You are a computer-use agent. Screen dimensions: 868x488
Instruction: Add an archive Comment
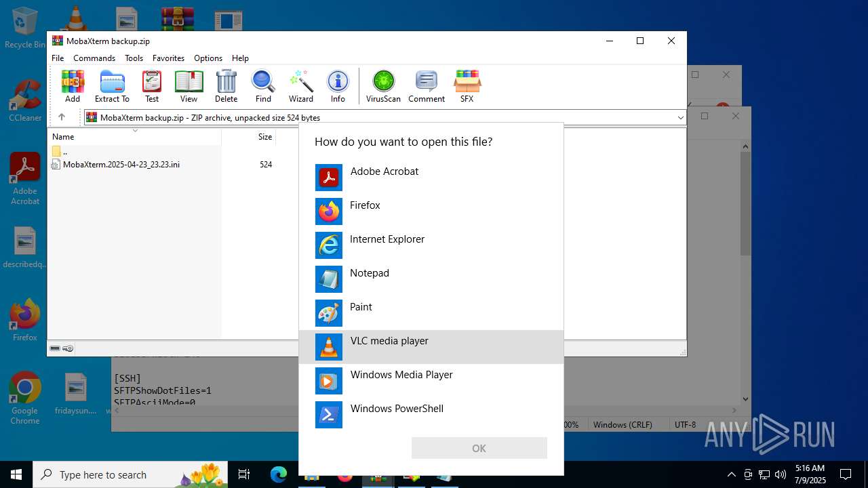(x=427, y=86)
